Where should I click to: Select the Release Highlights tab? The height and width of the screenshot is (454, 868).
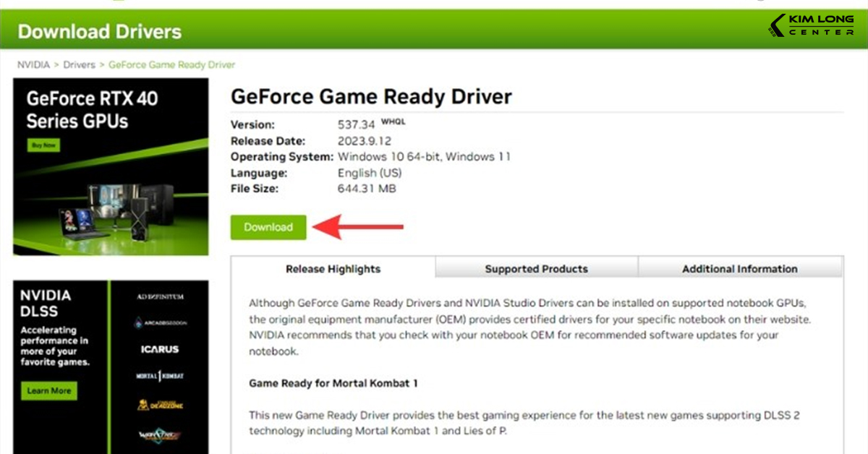[x=333, y=269]
